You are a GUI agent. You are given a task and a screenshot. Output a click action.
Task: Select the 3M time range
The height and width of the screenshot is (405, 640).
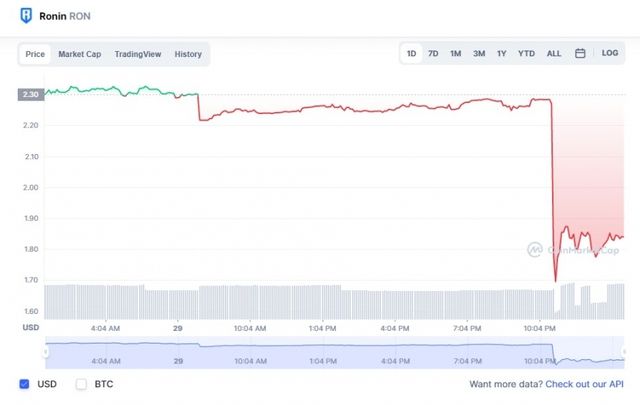click(x=479, y=53)
